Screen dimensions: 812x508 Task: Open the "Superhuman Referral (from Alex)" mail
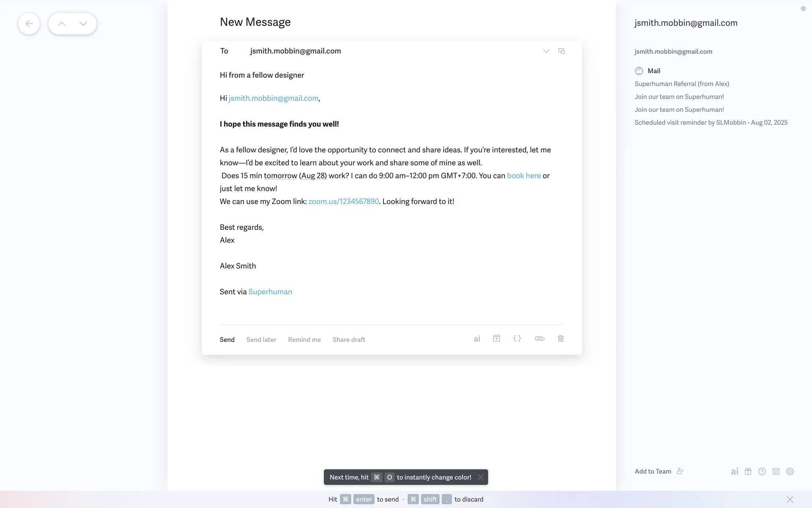[682, 84]
